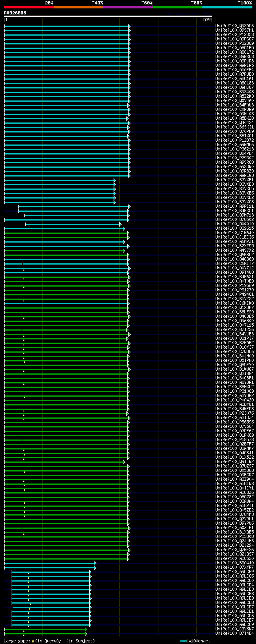Open hit UniRef100_P12353
256x644 pixels.
(234, 35)
